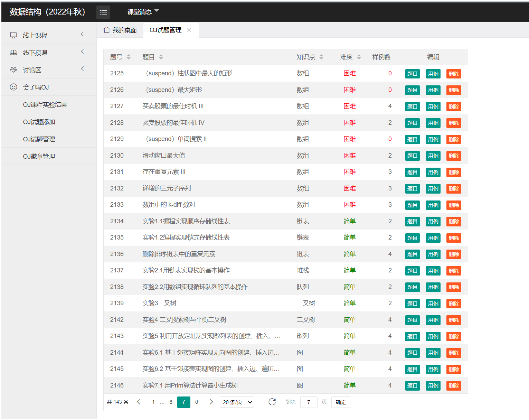Click the 讨论区 handshake icon
The width and height of the screenshot is (529, 420).
tap(13, 70)
